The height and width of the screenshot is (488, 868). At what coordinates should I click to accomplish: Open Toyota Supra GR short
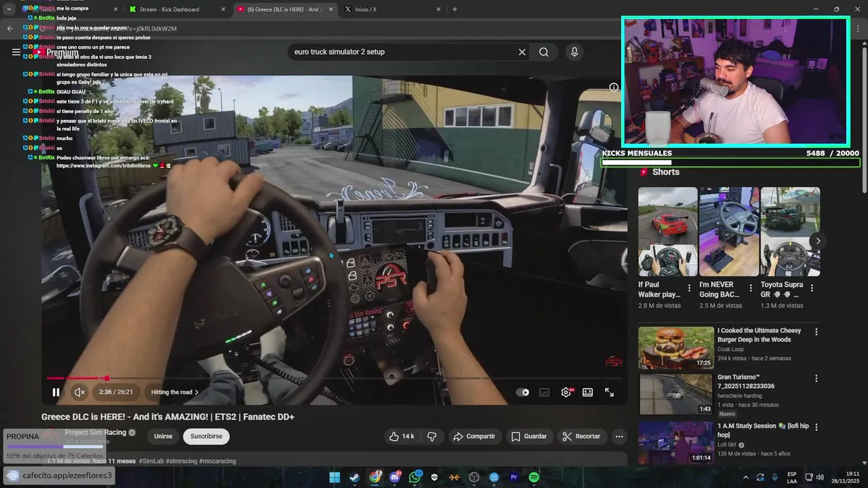[x=790, y=232]
